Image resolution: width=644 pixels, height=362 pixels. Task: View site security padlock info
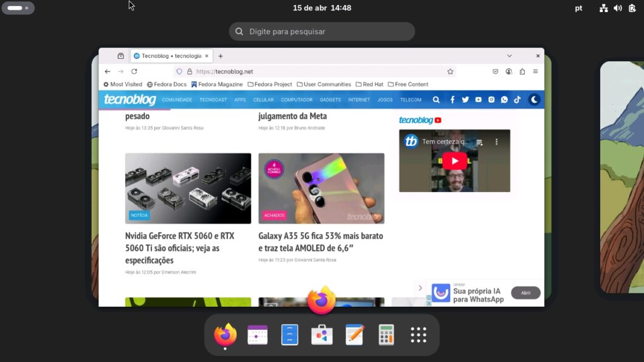pyautogui.click(x=190, y=72)
